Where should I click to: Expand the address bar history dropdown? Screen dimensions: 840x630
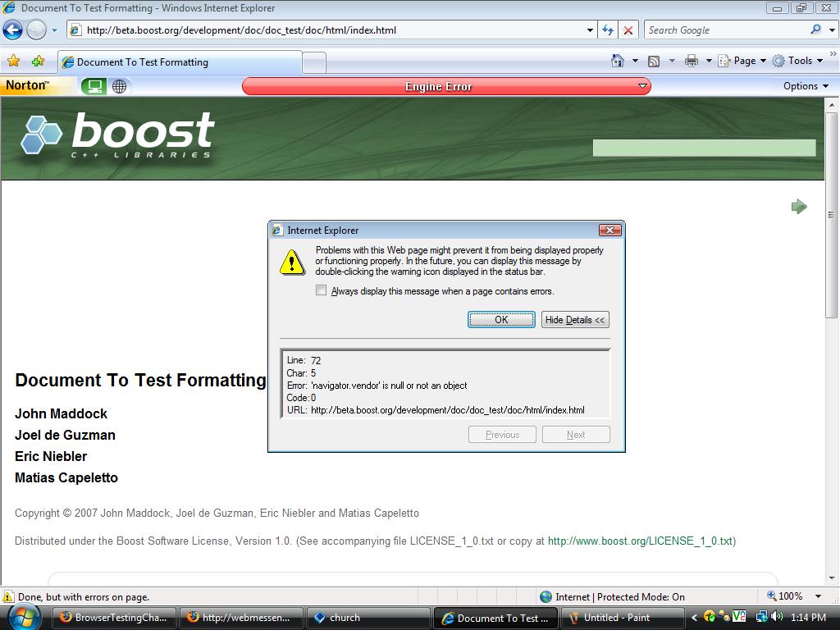tap(590, 30)
